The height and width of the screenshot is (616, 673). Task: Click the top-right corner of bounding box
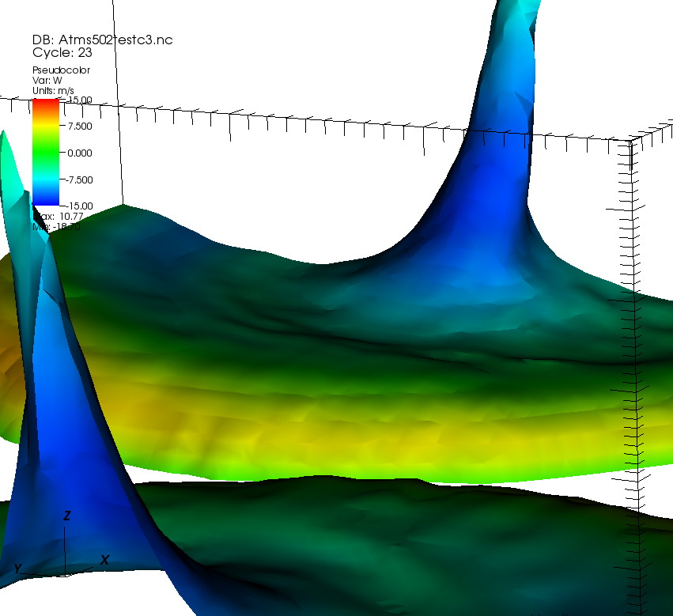click(x=632, y=141)
